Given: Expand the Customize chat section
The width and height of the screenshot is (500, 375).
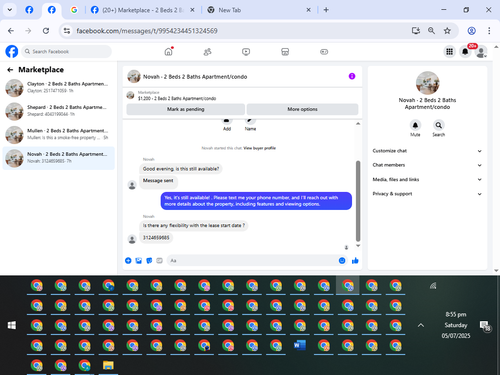Looking at the screenshot, I should click(427, 151).
